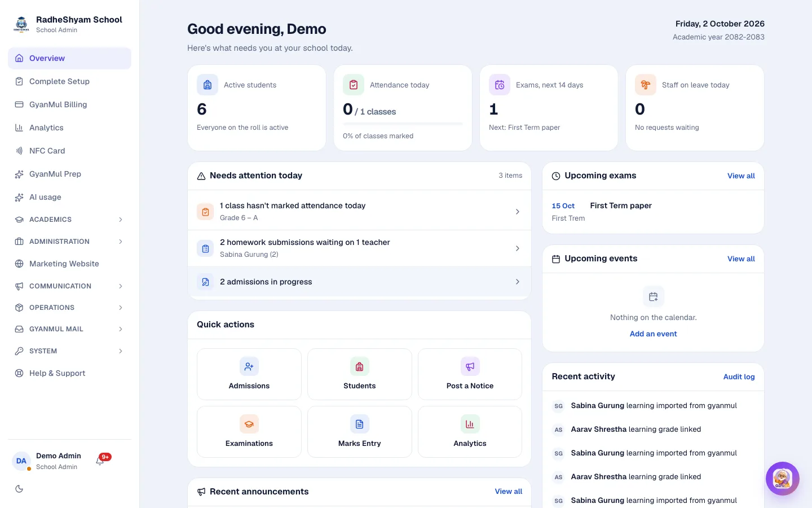Viewport: 812px width, 508px height.
Task: Select Overview in the sidebar
Action: pyautogui.click(x=69, y=58)
